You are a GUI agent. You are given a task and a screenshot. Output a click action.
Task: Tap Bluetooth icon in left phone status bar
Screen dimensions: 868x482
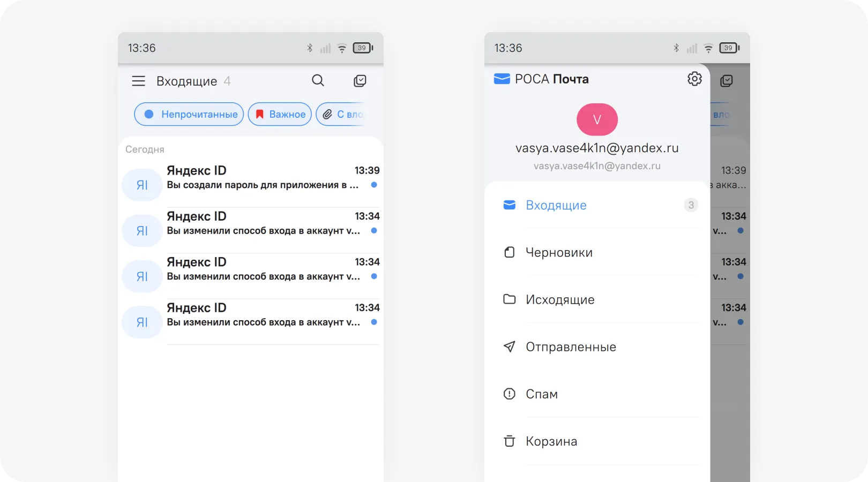(310, 48)
